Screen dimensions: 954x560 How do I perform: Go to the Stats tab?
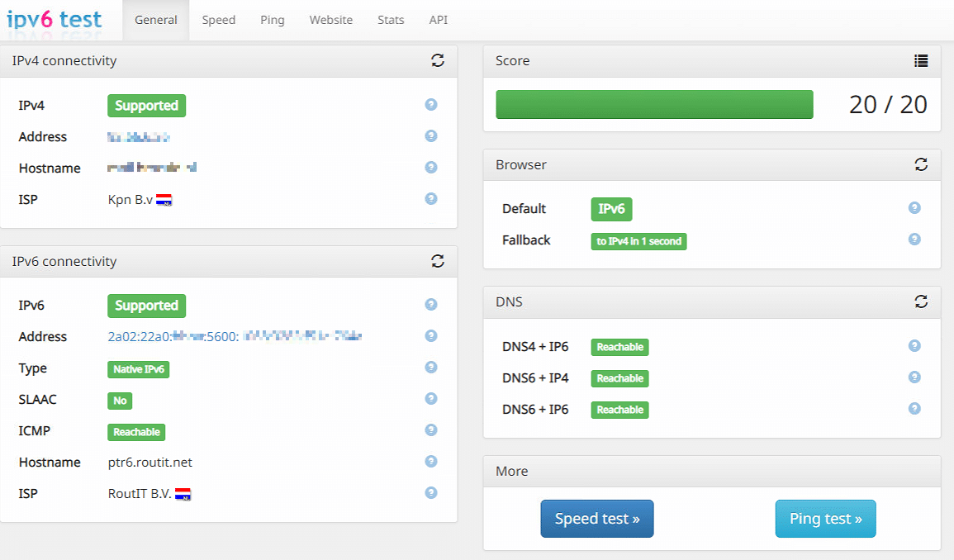click(x=391, y=20)
